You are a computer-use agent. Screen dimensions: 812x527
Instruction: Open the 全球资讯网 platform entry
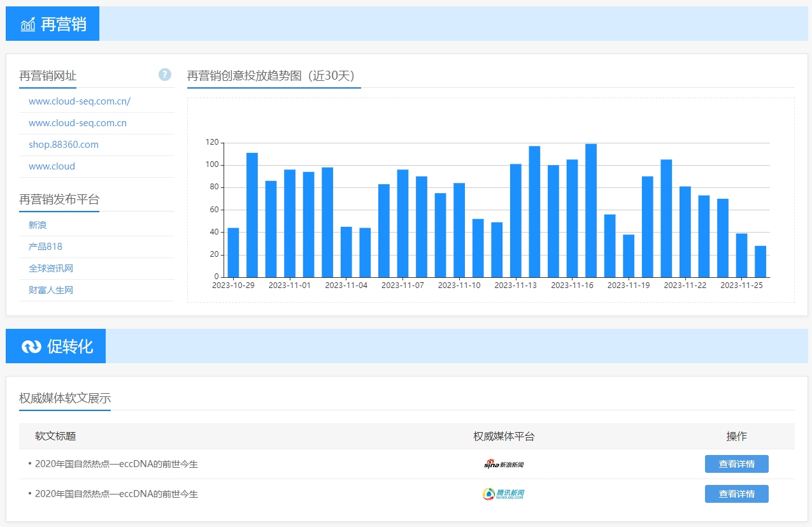tap(51, 268)
